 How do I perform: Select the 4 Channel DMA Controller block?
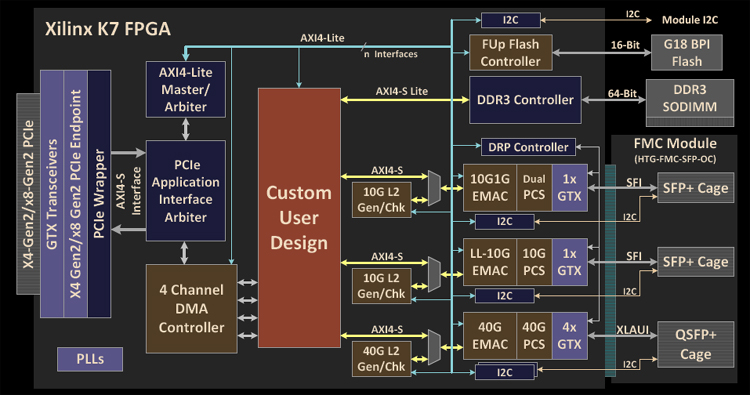pyautogui.click(x=191, y=309)
